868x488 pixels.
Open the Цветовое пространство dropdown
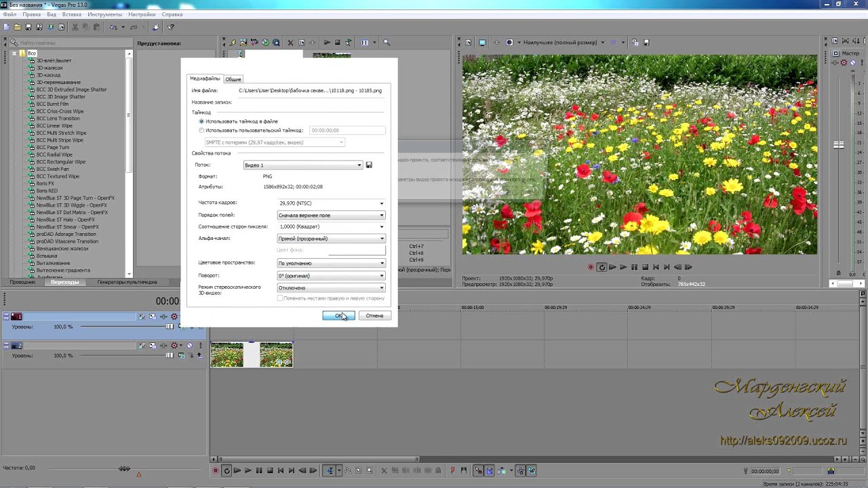(x=332, y=263)
